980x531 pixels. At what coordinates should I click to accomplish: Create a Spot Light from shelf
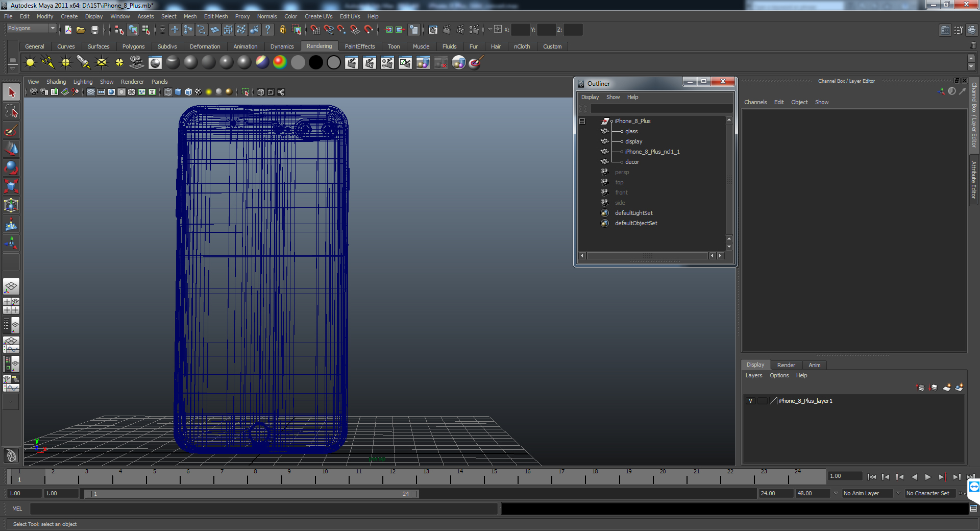(x=83, y=62)
